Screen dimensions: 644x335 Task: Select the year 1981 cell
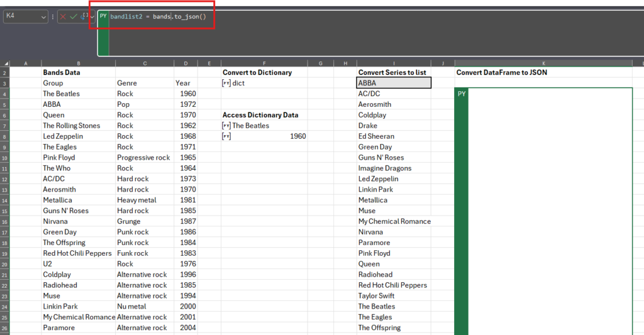186,200
